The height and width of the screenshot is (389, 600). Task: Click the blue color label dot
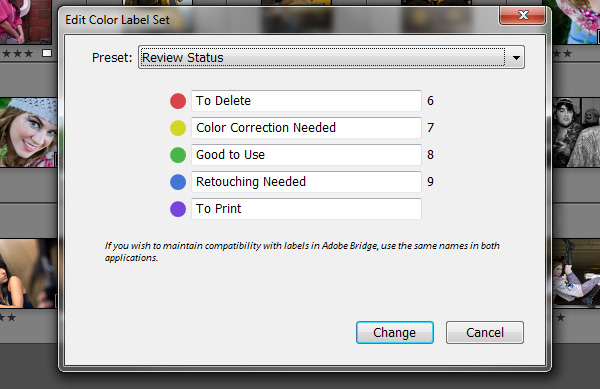coord(178,182)
